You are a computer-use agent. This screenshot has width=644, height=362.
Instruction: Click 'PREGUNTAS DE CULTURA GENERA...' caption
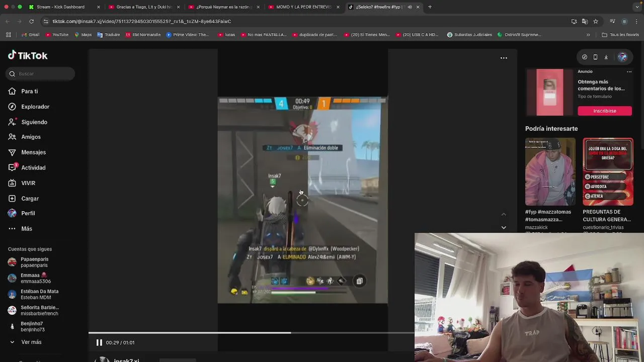pos(607,216)
